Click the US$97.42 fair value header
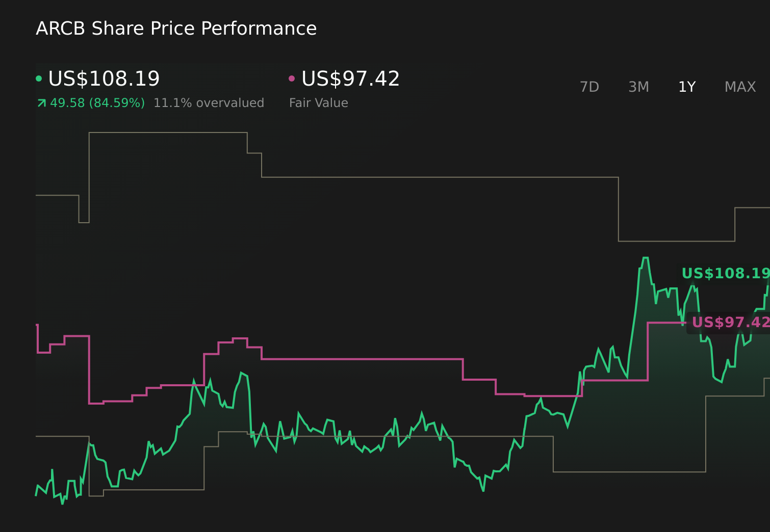 coord(350,78)
